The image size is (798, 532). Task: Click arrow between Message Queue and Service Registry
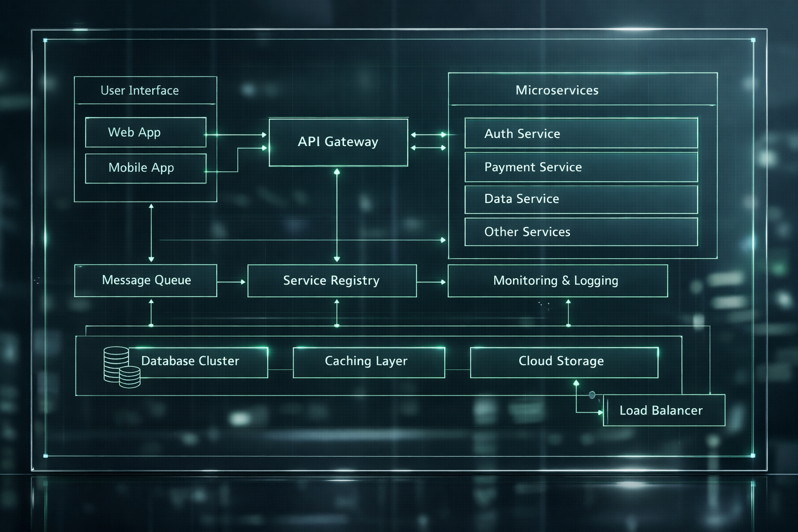click(231, 282)
